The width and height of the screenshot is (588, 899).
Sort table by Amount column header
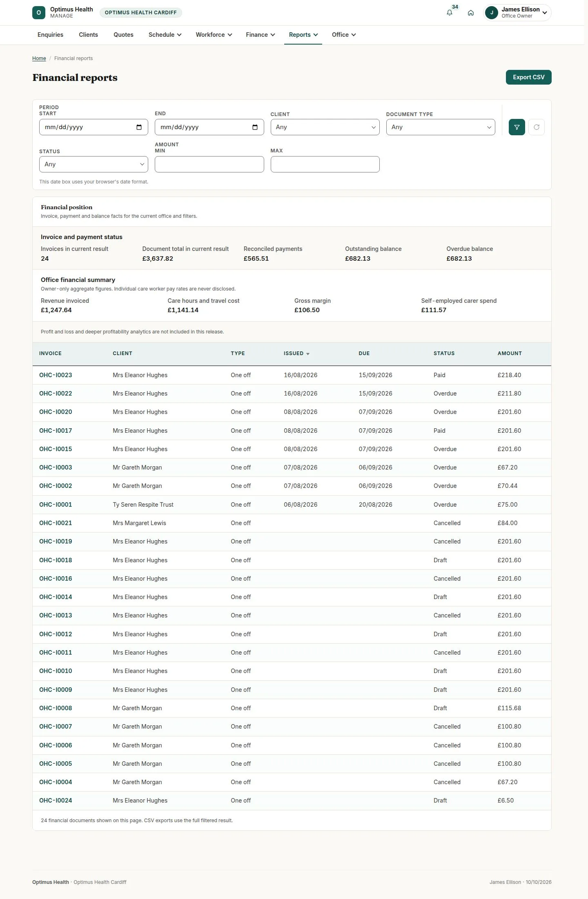pyautogui.click(x=510, y=353)
